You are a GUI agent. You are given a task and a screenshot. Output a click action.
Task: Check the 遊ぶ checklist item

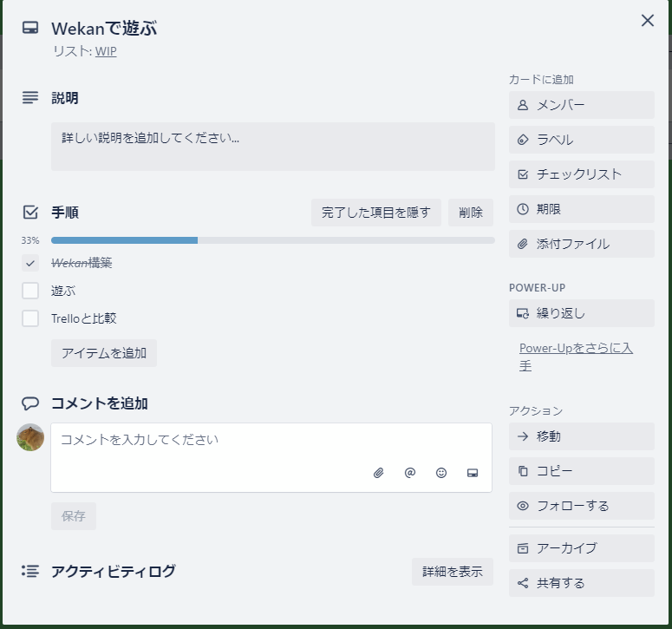pos(30,291)
